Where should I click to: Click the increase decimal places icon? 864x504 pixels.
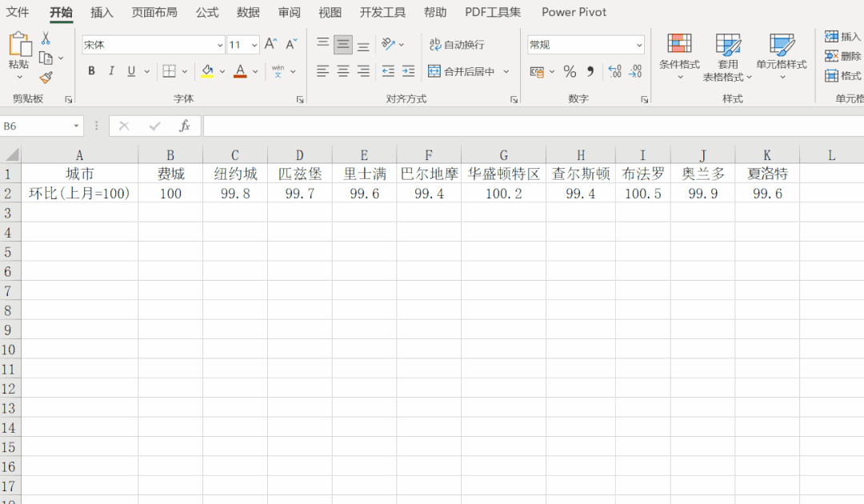(x=614, y=71)
